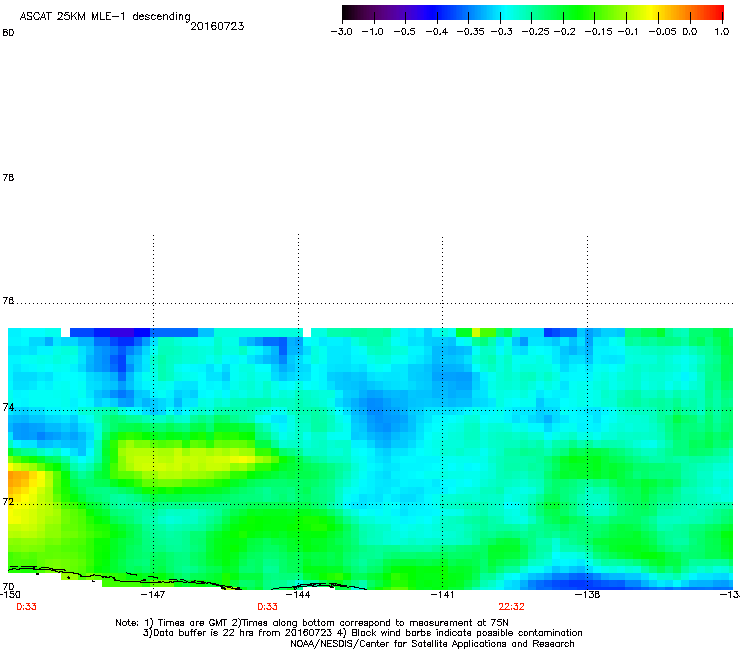Viewport: 740px width, 650px height.
Task: Click the longitude label -150
Action: coord(9,594)
